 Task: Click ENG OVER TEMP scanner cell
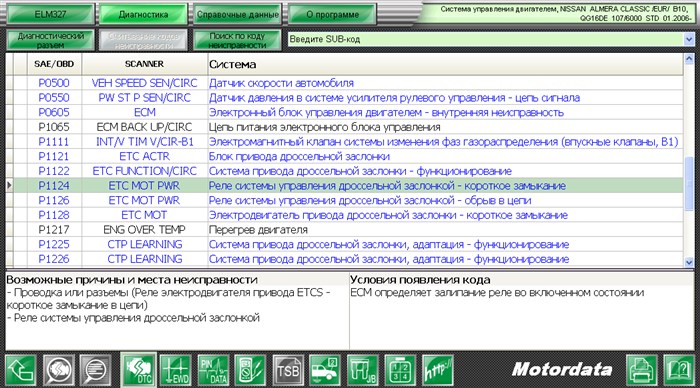point(145,229)
